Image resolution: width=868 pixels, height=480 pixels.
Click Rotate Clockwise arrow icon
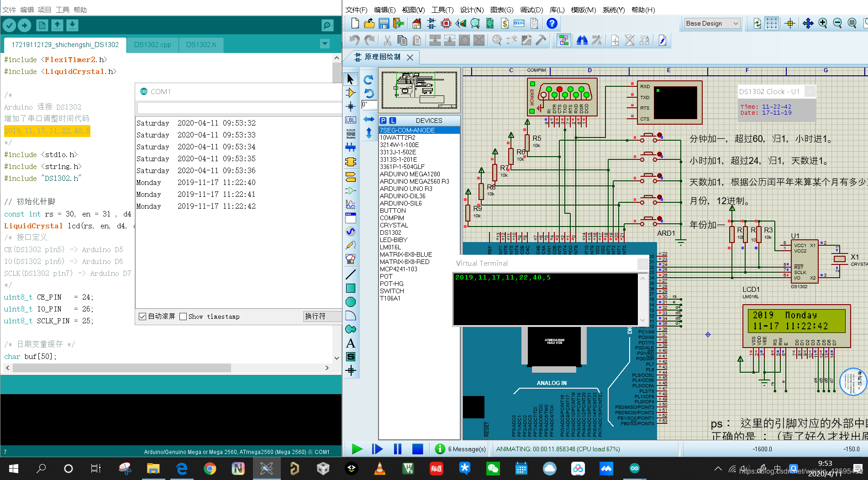(368, 79)
